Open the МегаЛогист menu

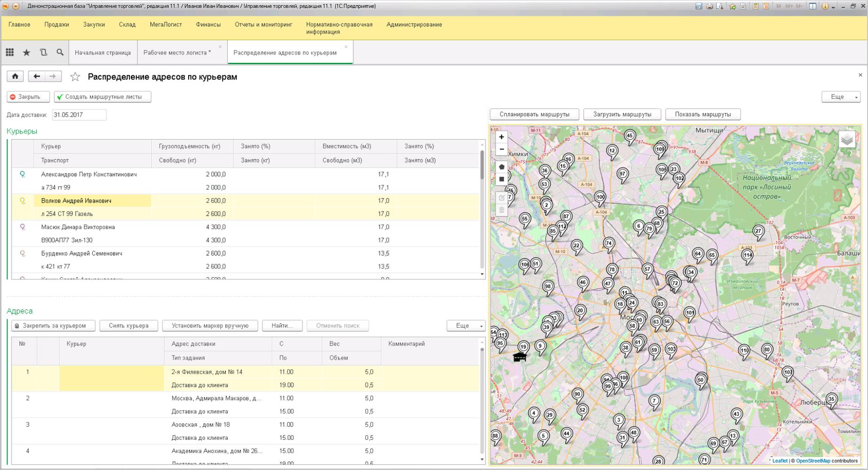pos(166,24)
